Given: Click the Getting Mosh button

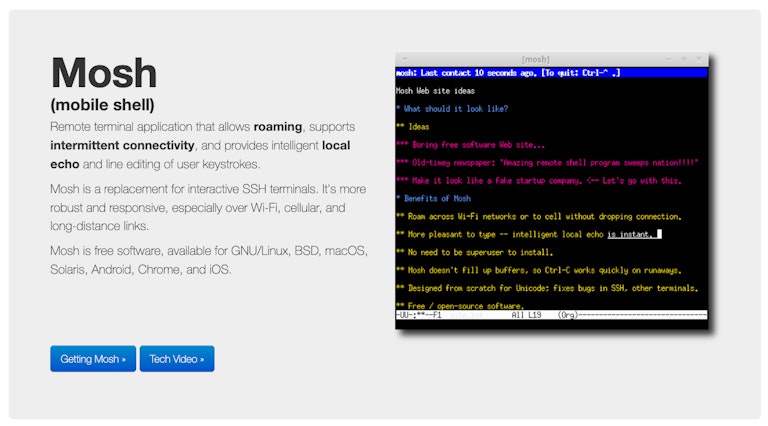Looking at the screenshot, I should pos(93,359).
